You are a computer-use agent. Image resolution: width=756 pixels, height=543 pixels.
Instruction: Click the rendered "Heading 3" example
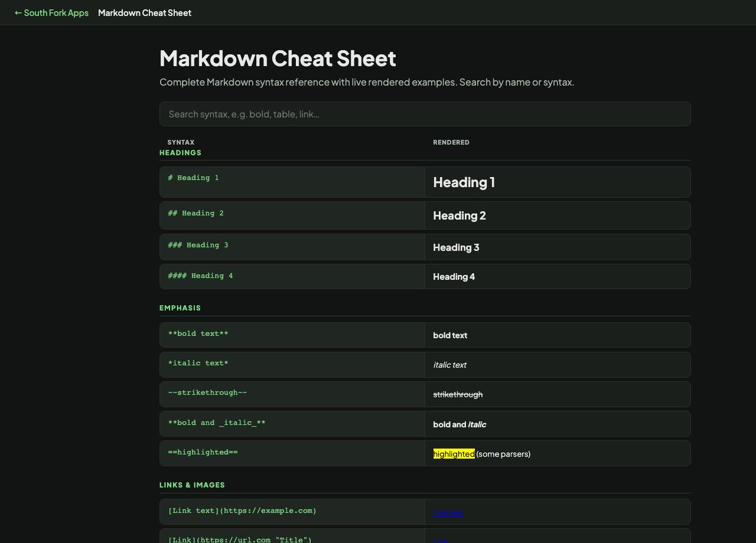pyautogui.click(x=456, y=247)
